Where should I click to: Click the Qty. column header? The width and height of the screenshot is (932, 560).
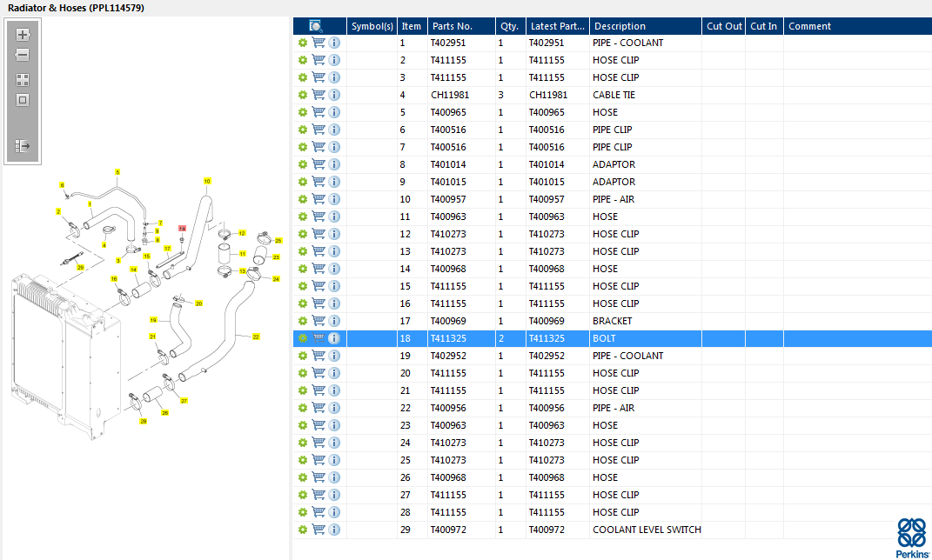pos(511,26)
